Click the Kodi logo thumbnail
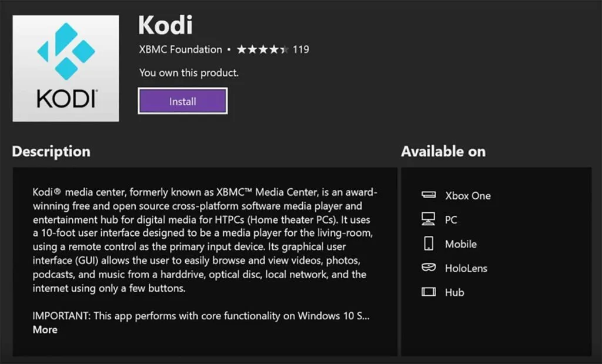Image resolution: width=602 pixels, height=364 pixels. point(66,68)
